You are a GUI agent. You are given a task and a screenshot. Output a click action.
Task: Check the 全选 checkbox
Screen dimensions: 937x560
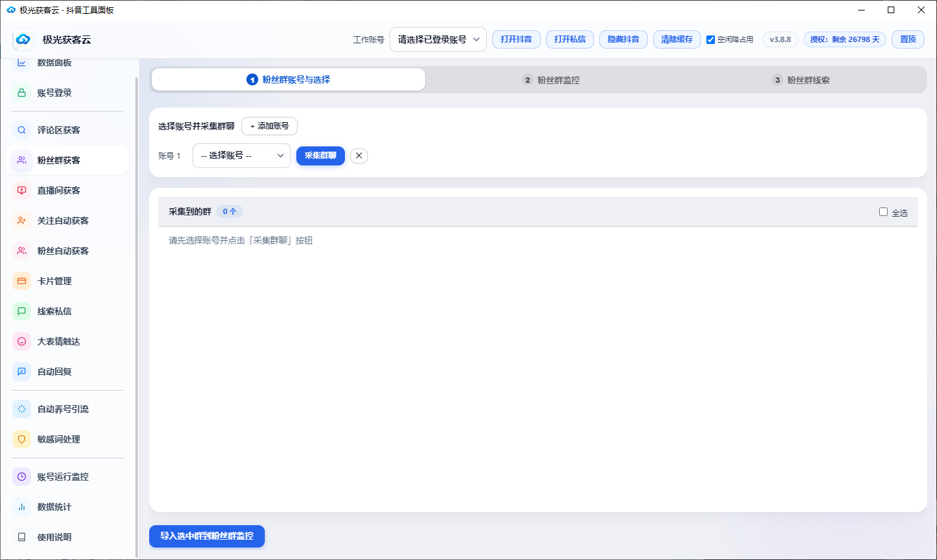tap(883, 212)
